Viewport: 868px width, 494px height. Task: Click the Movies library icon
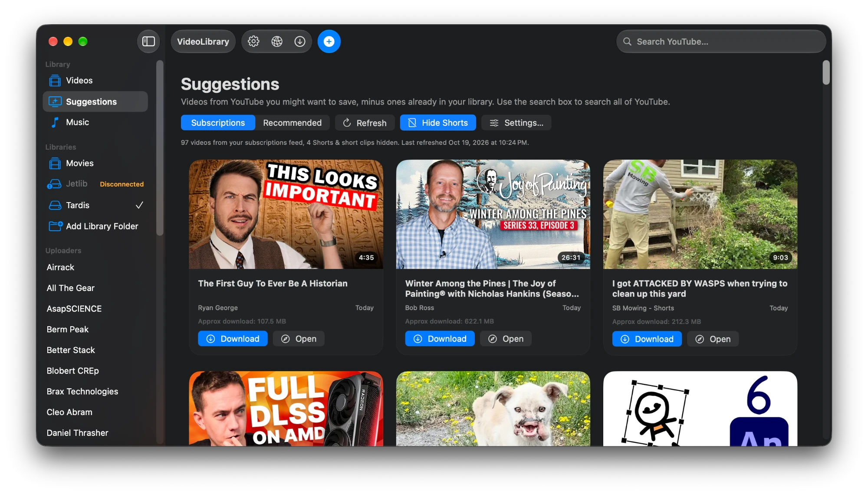pyautogui.click(x=55, y=164)
